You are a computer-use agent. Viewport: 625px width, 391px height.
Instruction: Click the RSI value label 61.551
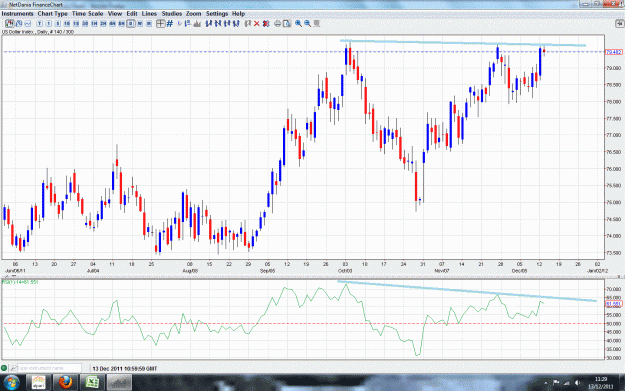[x=614, y=304]
